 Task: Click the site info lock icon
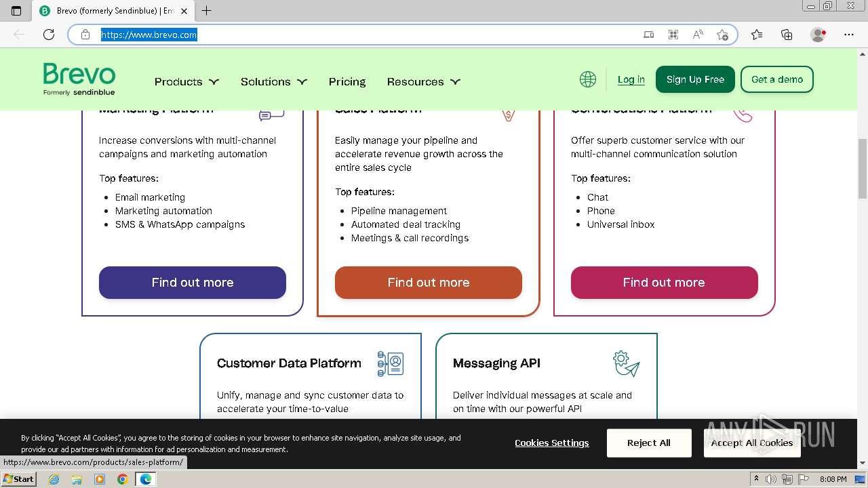[x=85, y=35]
